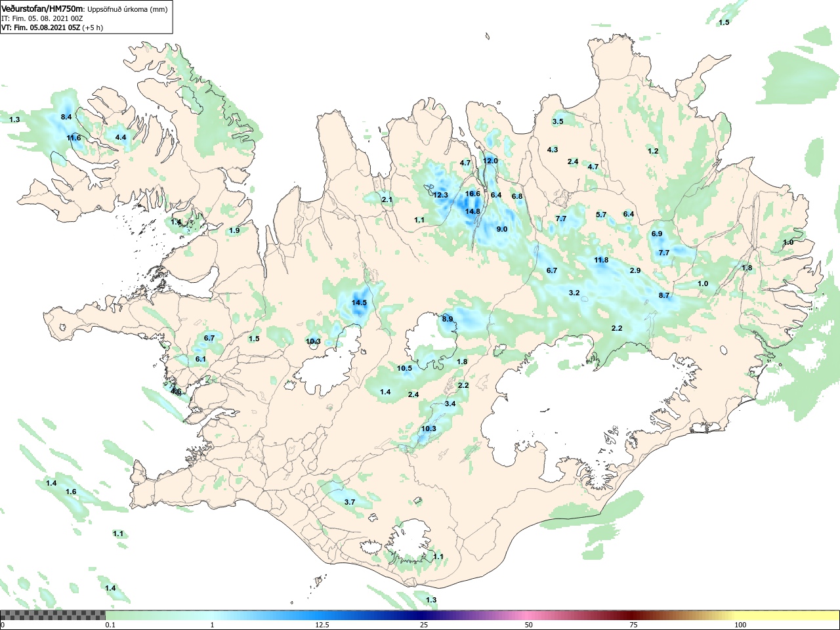Select the 1.2 value label

point(653,151)
